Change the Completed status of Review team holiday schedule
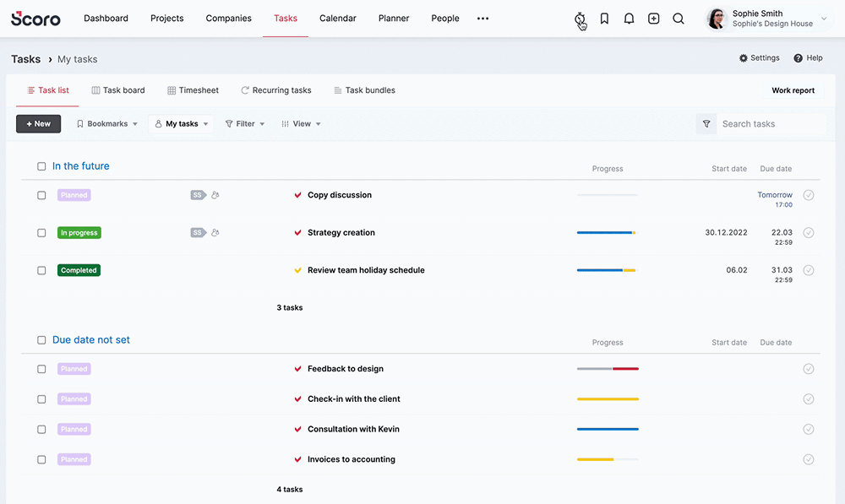 79,270
